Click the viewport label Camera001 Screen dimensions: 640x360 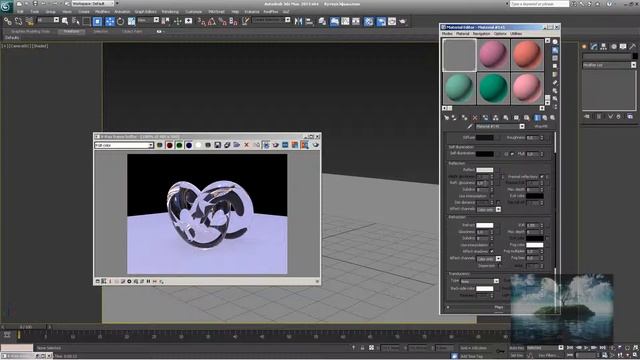(x=19, y=46)
